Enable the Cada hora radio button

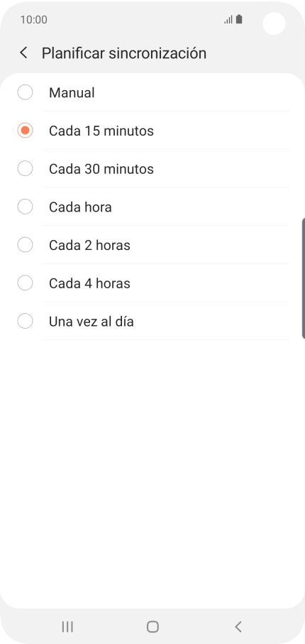tap(25, 207)
